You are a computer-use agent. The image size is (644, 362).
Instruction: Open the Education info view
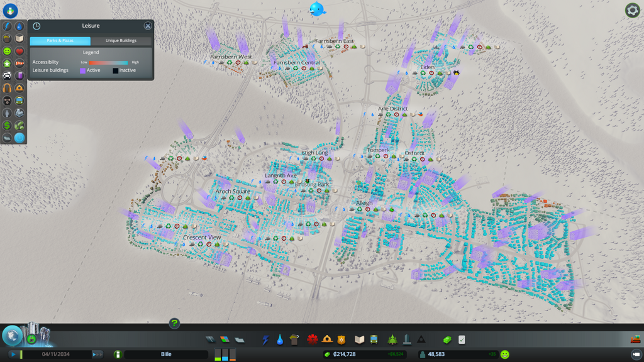point(19,38)
